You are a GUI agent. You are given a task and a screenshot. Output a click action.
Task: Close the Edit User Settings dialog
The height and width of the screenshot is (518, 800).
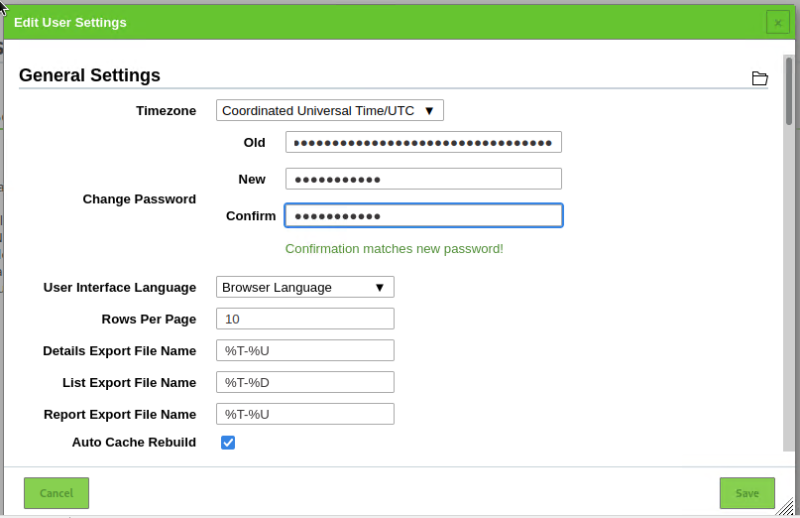click(x=778, y=22)
